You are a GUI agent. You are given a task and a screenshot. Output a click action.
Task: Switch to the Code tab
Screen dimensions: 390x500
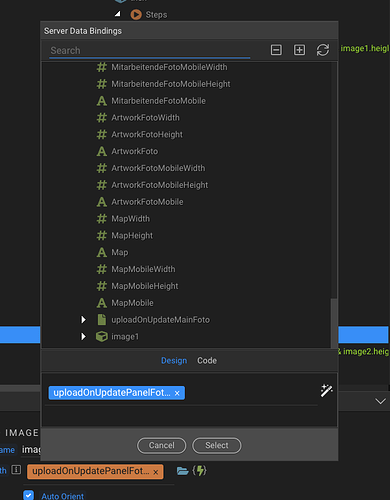(207, 360)
